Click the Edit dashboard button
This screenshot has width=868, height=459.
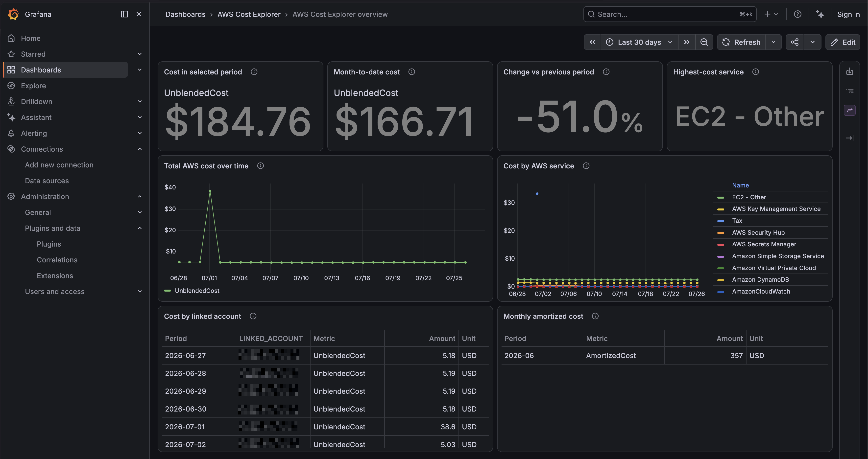(x=843, y=42)
